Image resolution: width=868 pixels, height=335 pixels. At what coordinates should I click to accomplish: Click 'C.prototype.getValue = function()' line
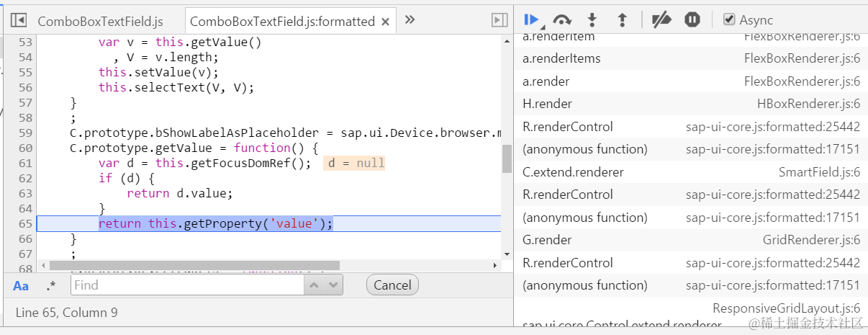coord(194,148)
